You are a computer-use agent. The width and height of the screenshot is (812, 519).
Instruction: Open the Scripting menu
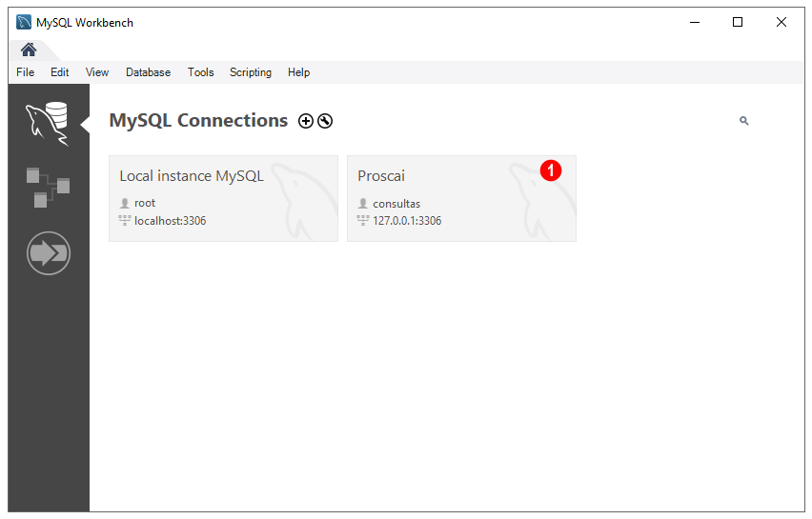click(251, 72)
